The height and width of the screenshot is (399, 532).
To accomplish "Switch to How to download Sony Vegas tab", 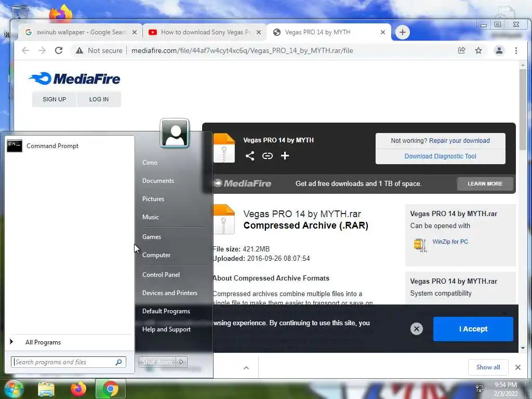I will click(205, 32).
